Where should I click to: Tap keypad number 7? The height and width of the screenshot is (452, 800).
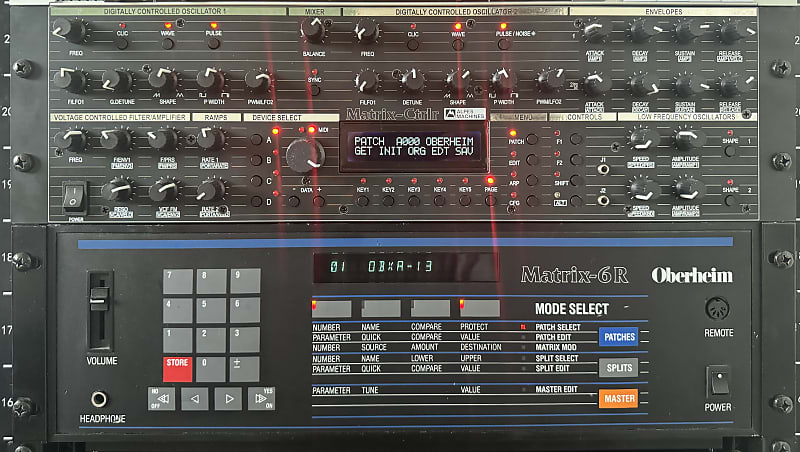[178, 281]
